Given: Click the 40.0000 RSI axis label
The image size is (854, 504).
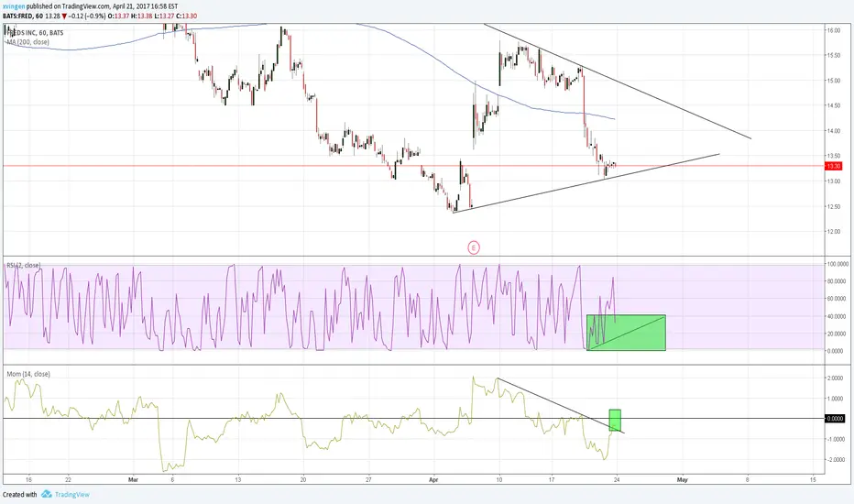Looking at the screenshot, I should pos(836,316).
